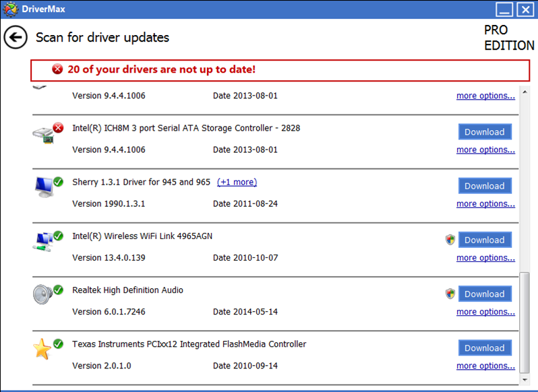The width and height of the screenshot is (538, 392).
Task: Open more options for Sherry 1.3.1 driver
Action: click(485, 204)
